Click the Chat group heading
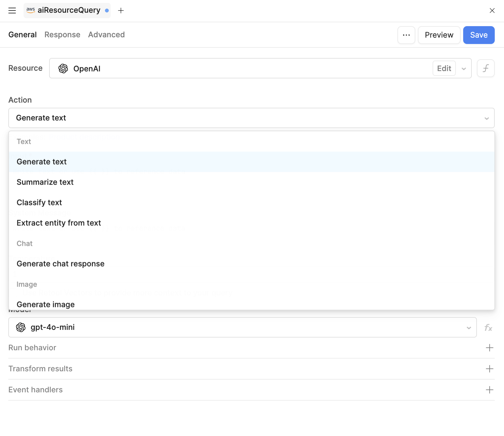The height and width of the screenshot is (436, 504). tap(25, 243)
